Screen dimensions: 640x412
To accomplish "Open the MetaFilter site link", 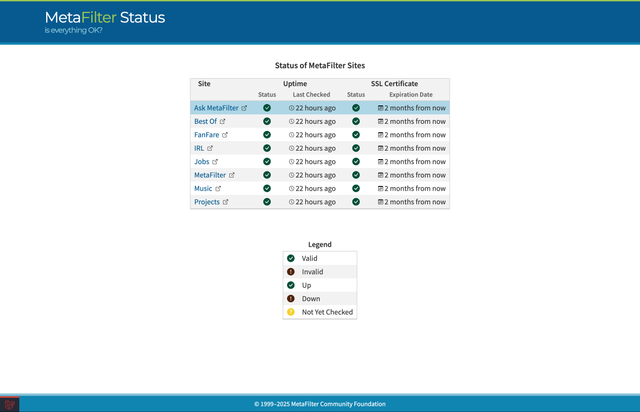I will coord(210,175).
